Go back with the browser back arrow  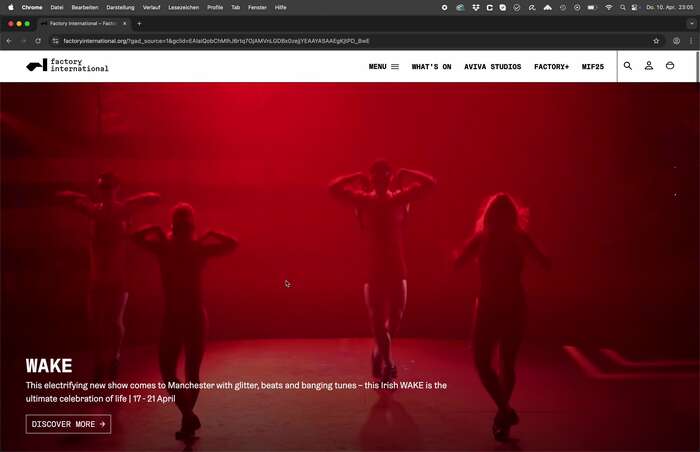tap(9, 41)
